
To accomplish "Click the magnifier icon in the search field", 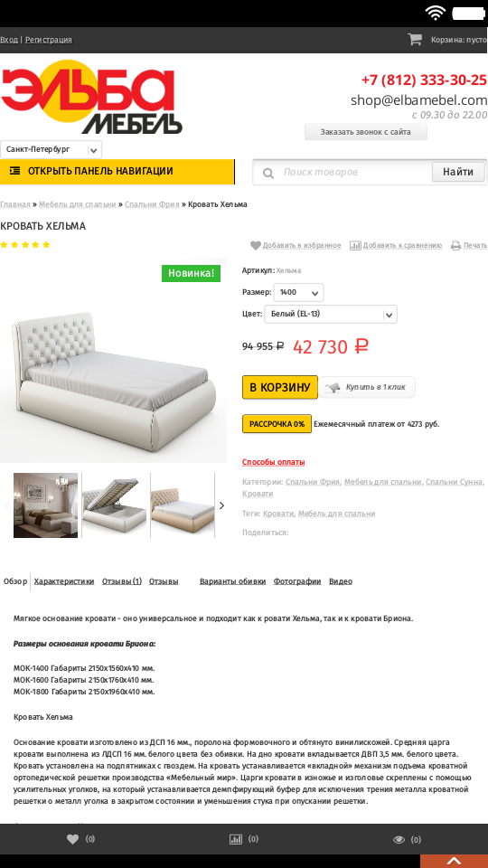I will click(x=268, y=174).
